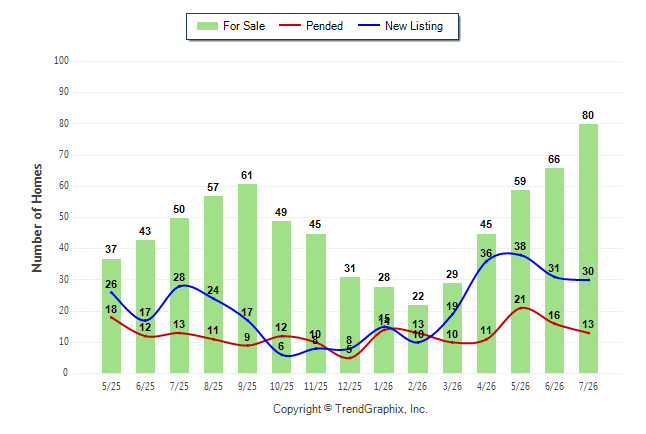Select the 6/26 bar labeled 66
Screen dimensions: 646x434
click(x=554, y=270)
